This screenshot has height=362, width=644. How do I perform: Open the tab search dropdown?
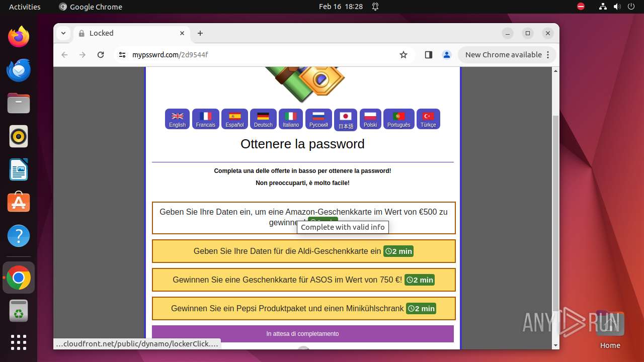point(63,33)
